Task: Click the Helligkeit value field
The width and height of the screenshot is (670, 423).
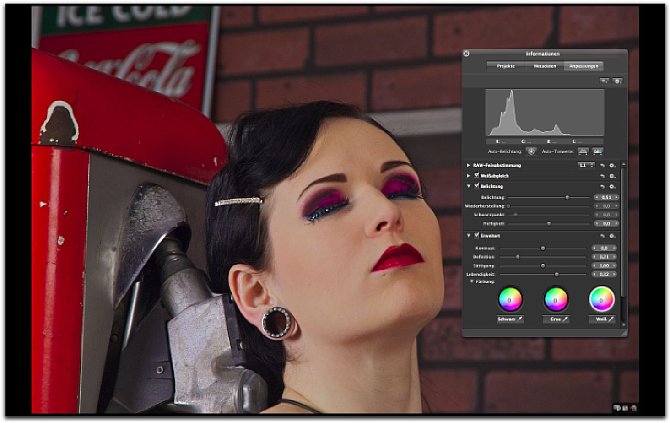Action: click(x=606, y=223)
